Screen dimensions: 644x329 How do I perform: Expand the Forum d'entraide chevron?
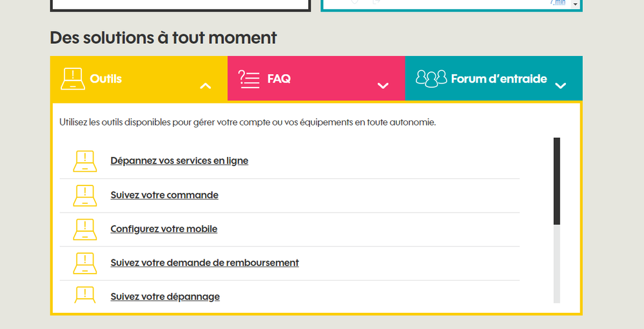point(560,86)
